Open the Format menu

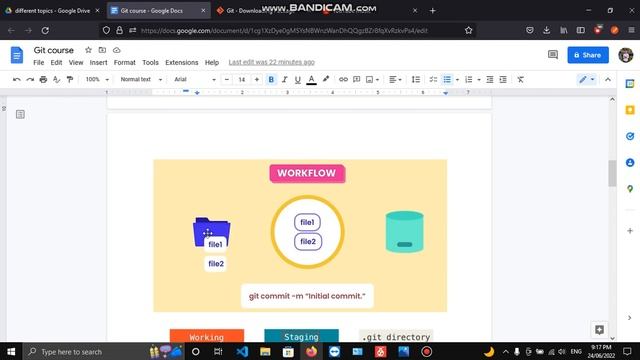124,62
